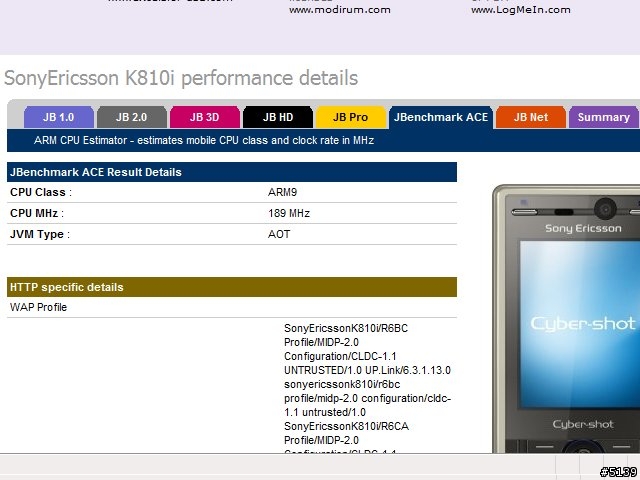Viewport: 640px width, 480px height.
Task: Switch to the JB 2.0 tab
Action: 131,117
